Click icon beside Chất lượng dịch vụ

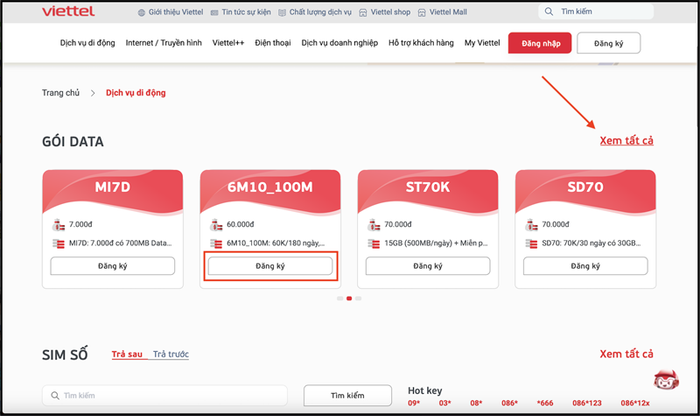point(283,13)
